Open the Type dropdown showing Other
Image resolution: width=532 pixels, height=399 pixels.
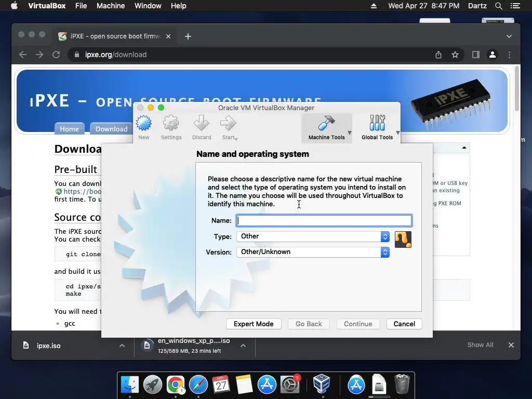coord(313,236)
